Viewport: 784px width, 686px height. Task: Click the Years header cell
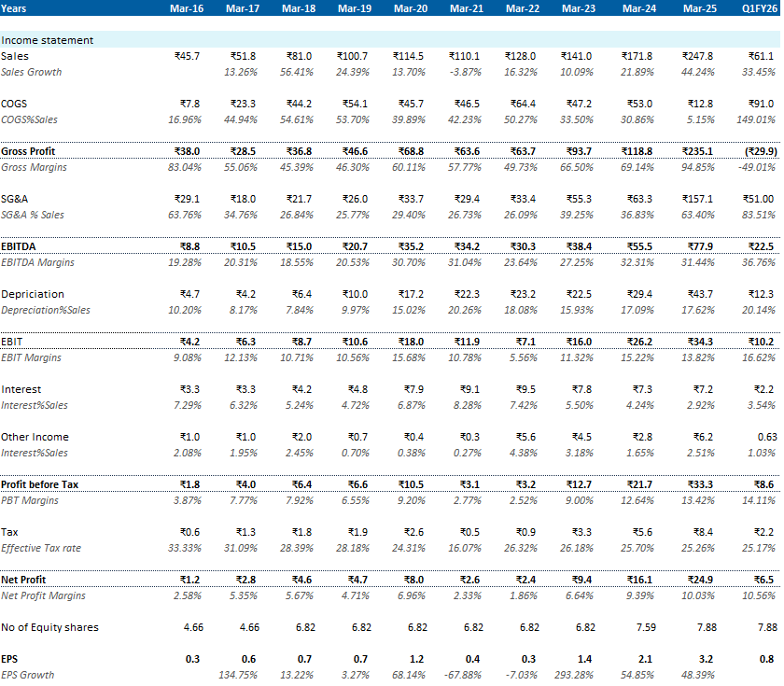[x=17, y=8]
